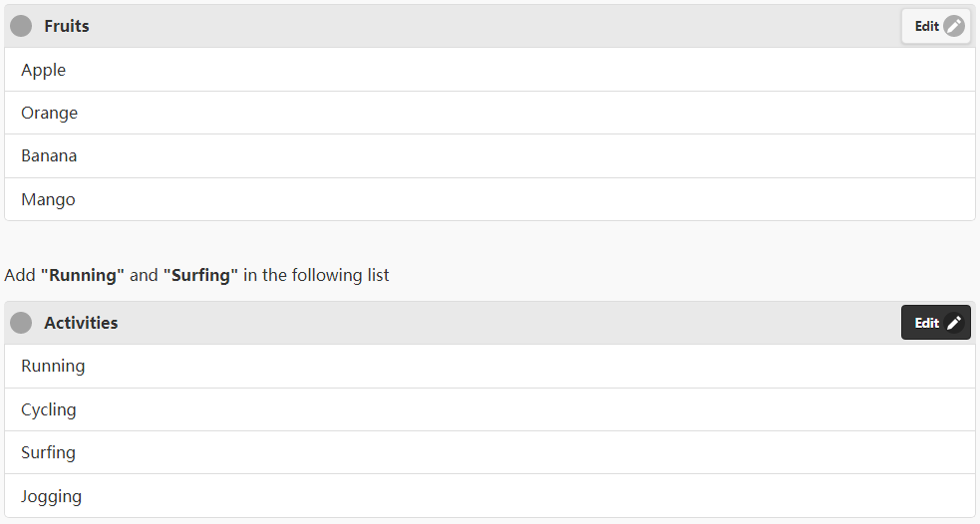980x524 pixels.
Task: Click the gray circle beside Fruits heading
Action: tap(21, 26)
